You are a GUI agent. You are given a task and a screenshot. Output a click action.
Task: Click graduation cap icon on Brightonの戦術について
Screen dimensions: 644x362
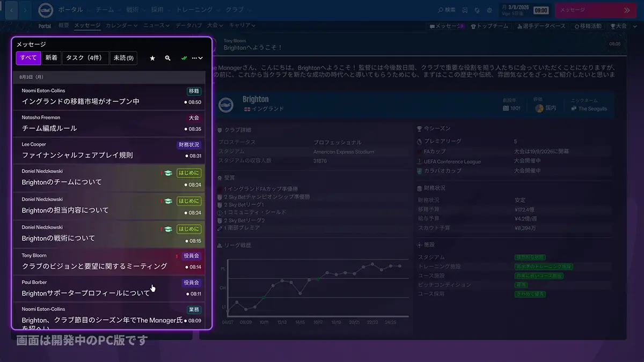pyautogui.click(x=168, y=229)
